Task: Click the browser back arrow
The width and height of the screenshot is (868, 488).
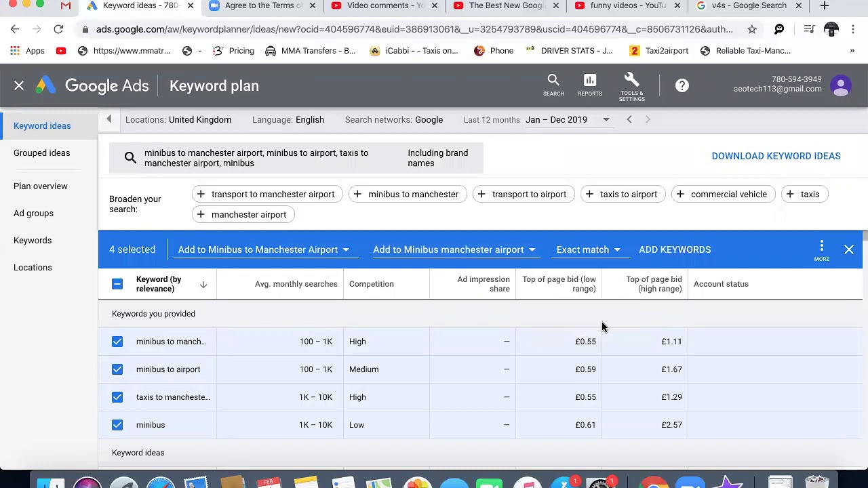Action: [x=15, y=29]
